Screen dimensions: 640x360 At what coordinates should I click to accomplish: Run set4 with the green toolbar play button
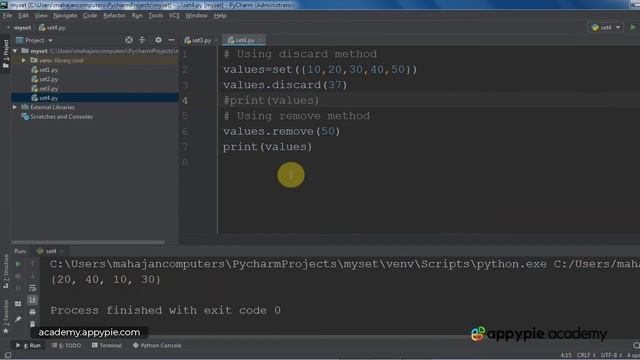[633, 27]
